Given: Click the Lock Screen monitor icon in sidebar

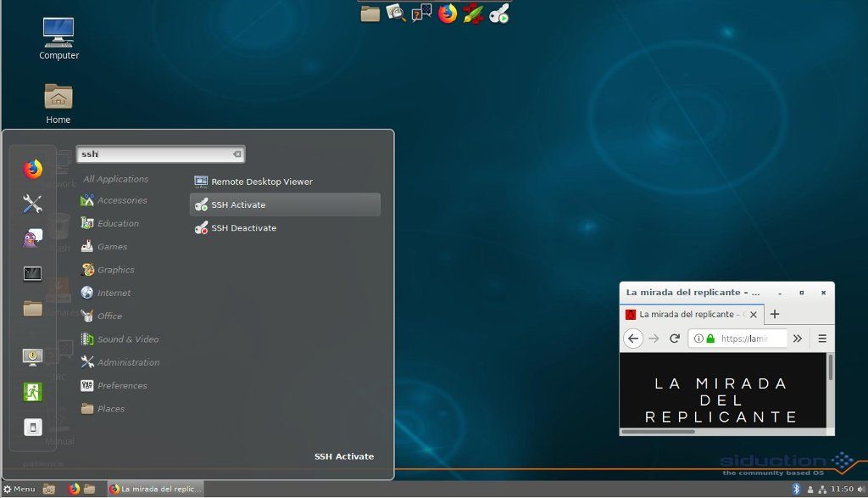Looking at the screenshot, I should tap(32, 356).
